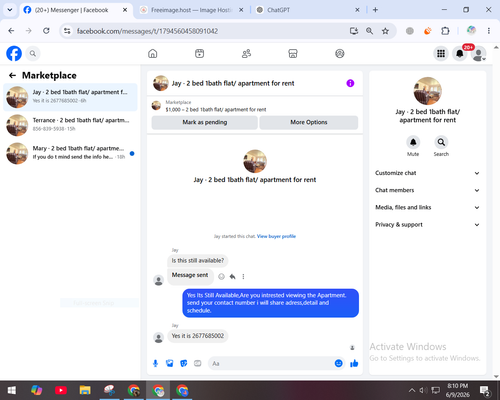Expand Chat members section
This screenshot has height=400, width=500.
coord(427,190)
